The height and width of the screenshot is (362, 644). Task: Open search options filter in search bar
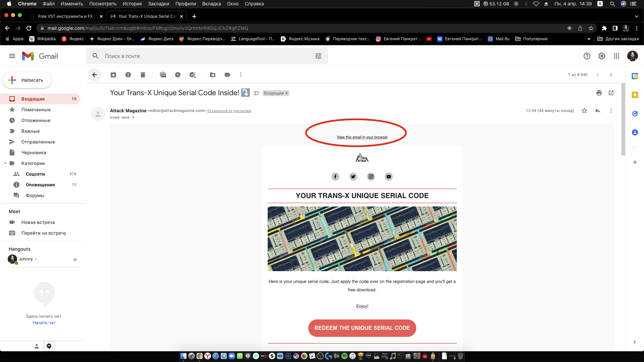tap(318, 56)
